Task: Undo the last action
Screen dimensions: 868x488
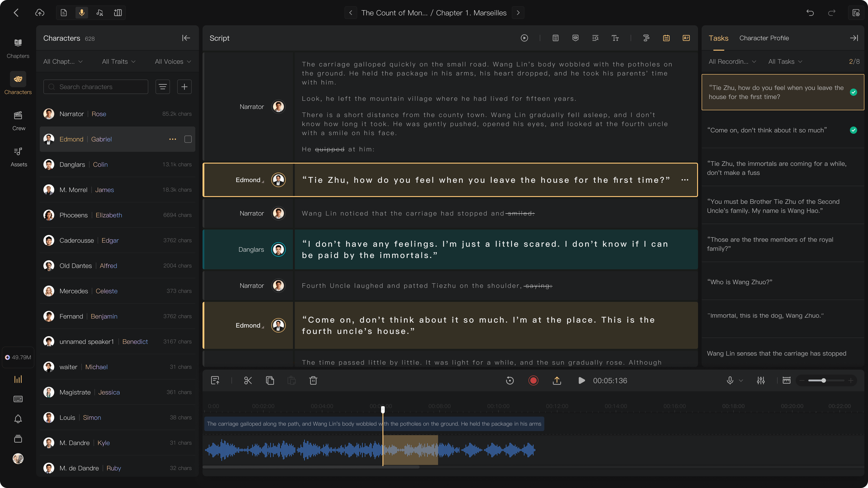Action: pyautogui.click(x=810, y=13)
